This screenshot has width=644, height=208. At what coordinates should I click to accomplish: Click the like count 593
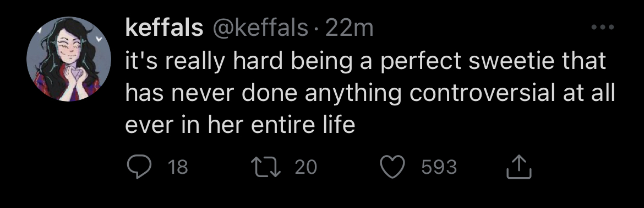point(439,167)
